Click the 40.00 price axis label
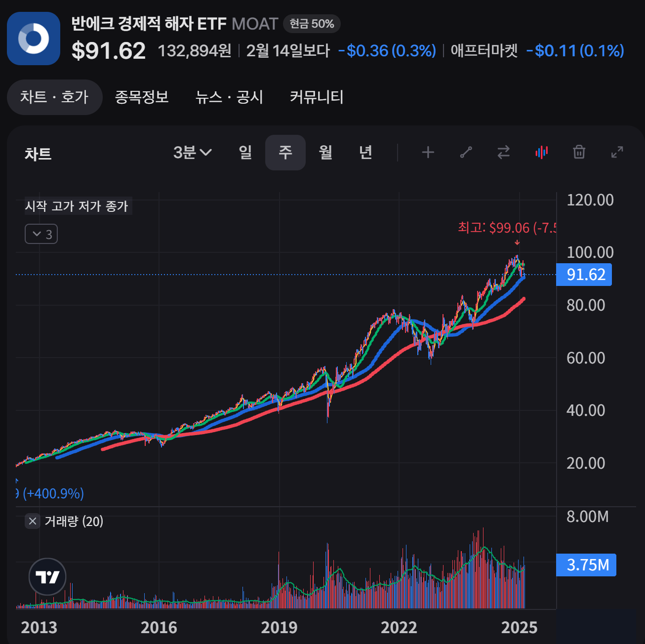Image resolution: width=645 pixels, height=644 pixels. (586, 410)
